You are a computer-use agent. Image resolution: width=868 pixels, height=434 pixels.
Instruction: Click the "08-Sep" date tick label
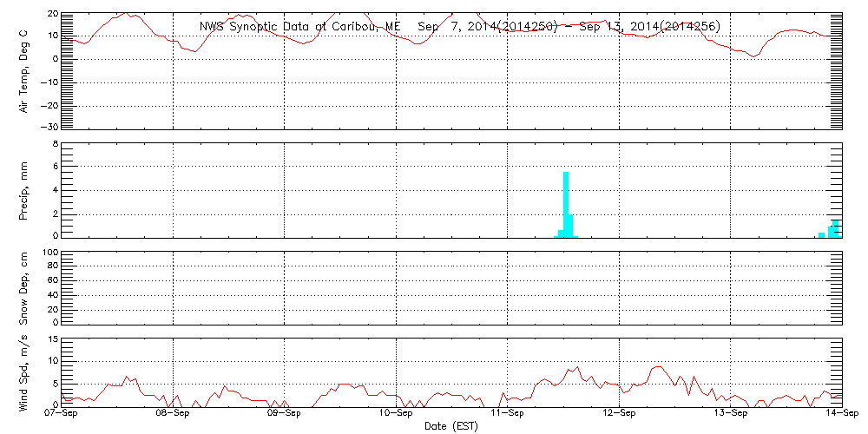click(x=174, y=415)
